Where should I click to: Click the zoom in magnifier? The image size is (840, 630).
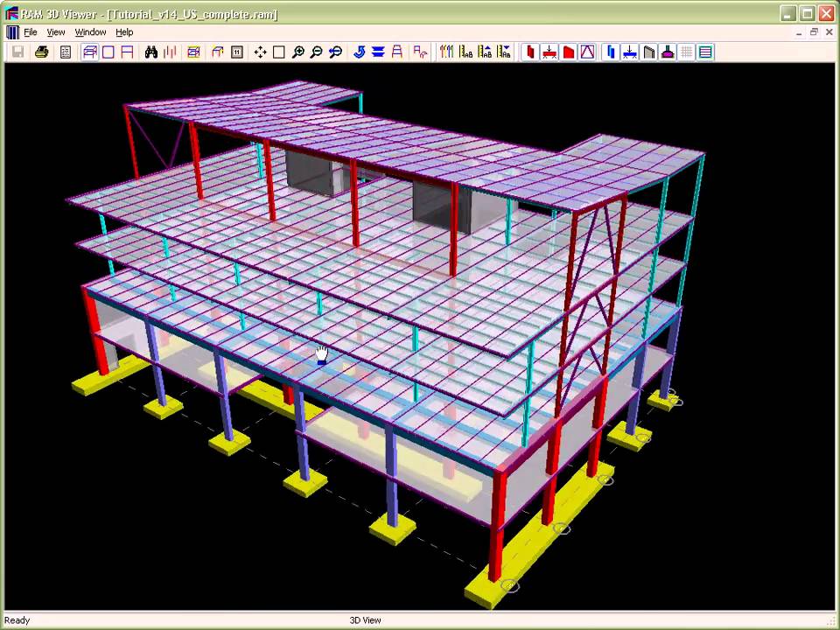297,52
